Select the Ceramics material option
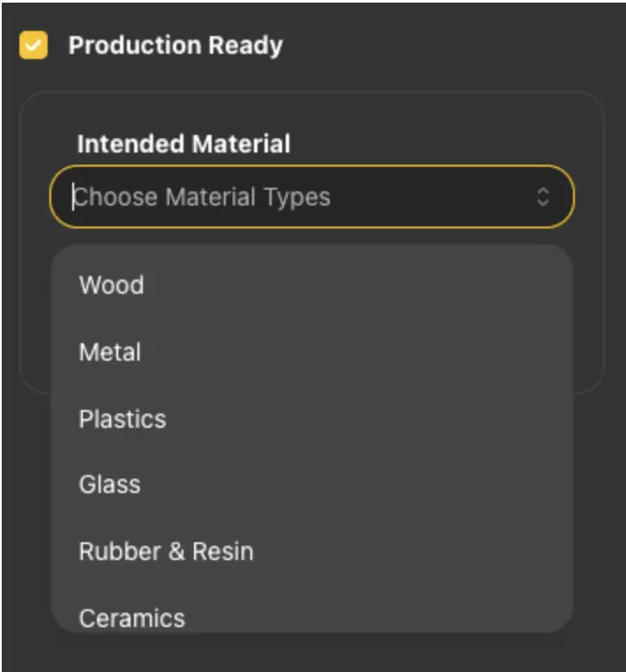Screen dimensions: 626x672 [132, 617]
